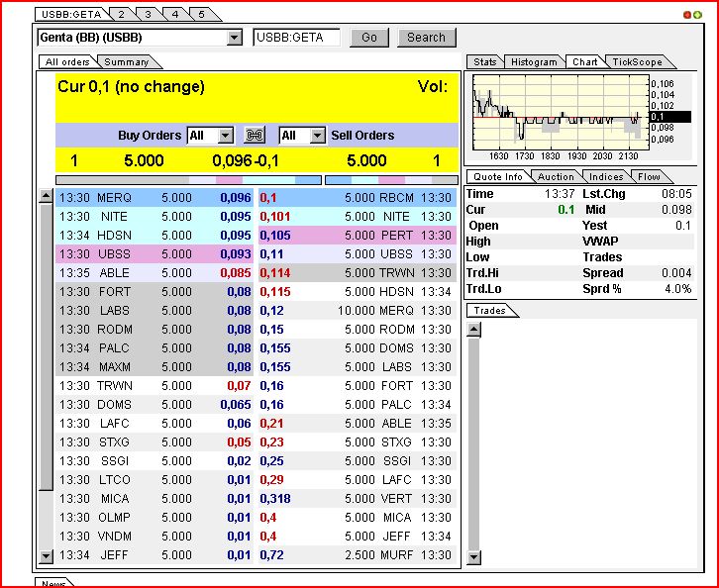Open the Indices tab
The width and height of the screenshot is (719, 588).
605,177
